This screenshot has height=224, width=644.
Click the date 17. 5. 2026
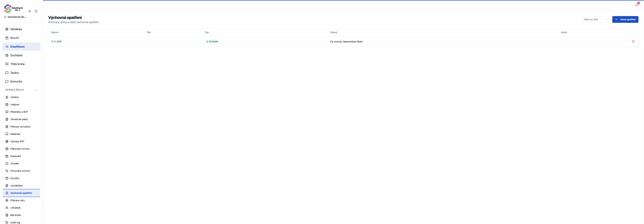point(56,42)
